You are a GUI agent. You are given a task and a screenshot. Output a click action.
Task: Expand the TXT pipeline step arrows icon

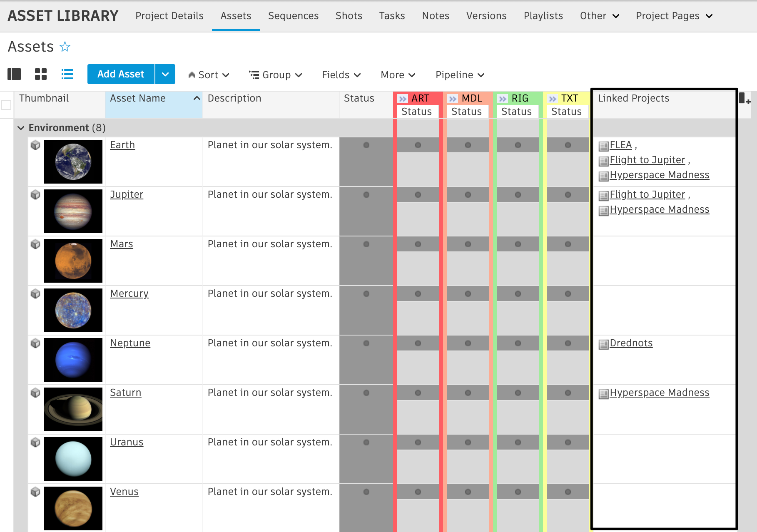553,99
